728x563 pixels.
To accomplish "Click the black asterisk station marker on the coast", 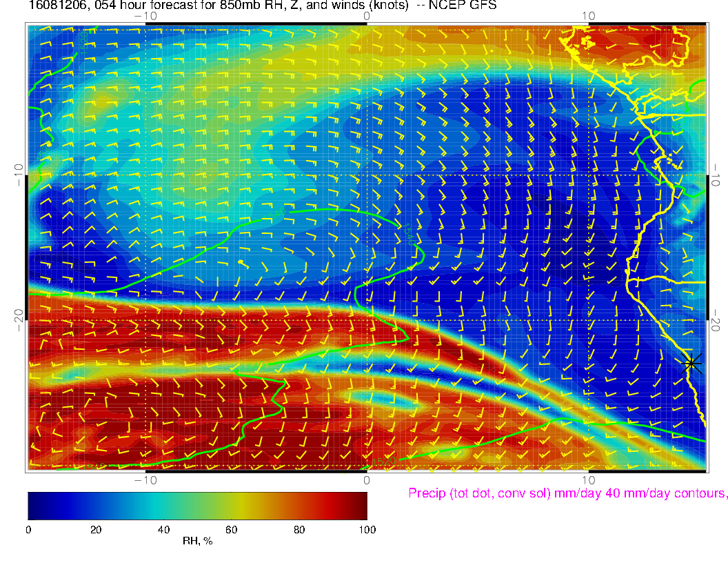I will click(691, 363).
